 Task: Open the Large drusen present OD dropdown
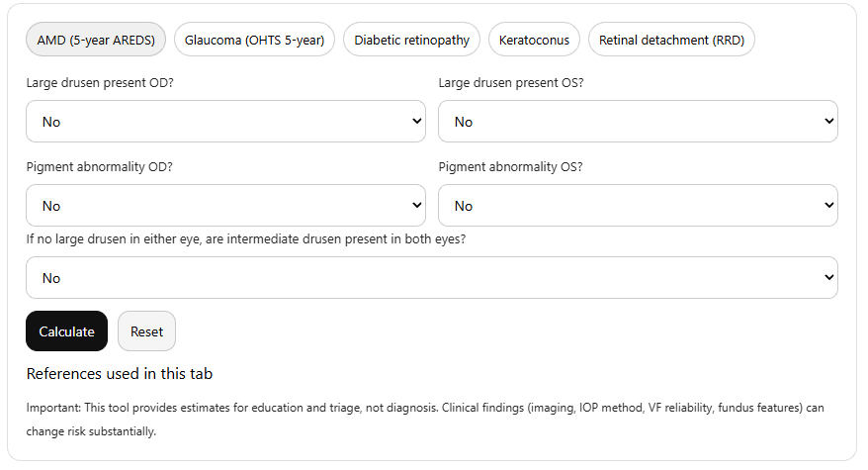[225, 122]
